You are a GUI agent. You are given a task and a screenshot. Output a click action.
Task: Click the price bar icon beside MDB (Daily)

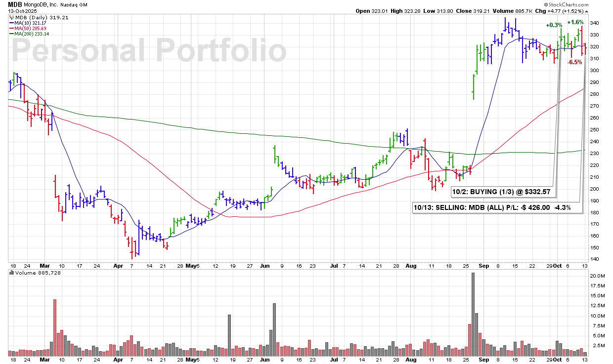pyautogui.click(x=11, y=17)
